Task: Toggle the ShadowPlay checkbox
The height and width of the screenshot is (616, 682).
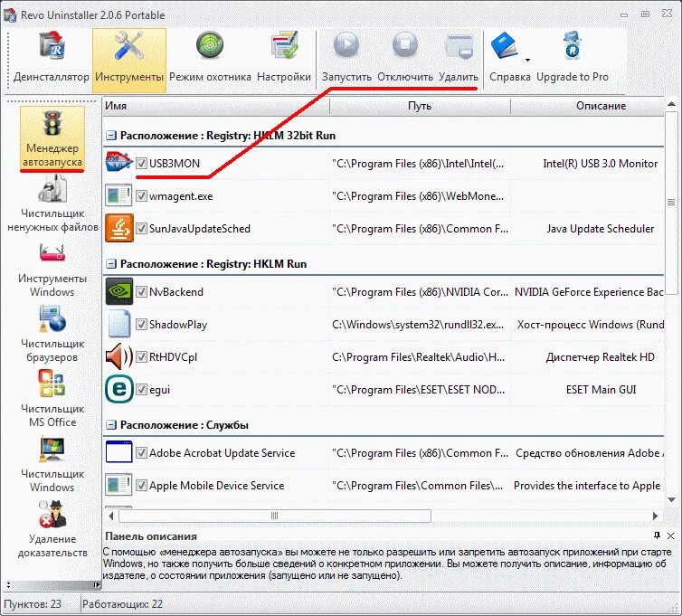Action: [x=141, y=324]
